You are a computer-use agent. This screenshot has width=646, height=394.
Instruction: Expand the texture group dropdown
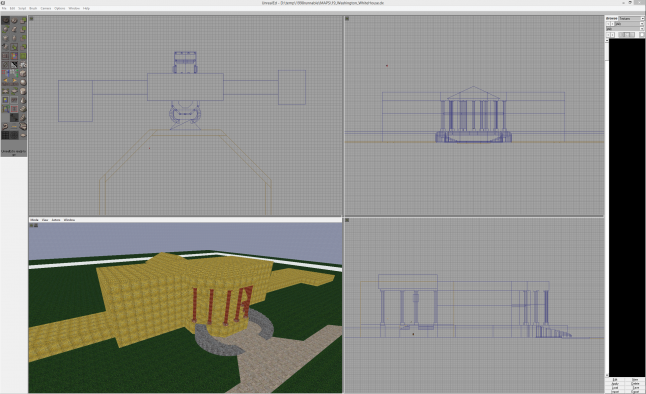(625, 29)
